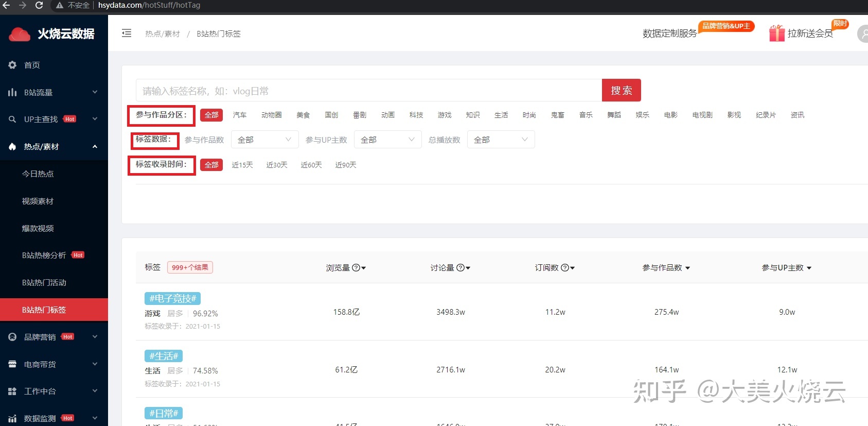868x426 pixels.
Task: Click the #电子竞技# tag
Action: click(173, 298)
